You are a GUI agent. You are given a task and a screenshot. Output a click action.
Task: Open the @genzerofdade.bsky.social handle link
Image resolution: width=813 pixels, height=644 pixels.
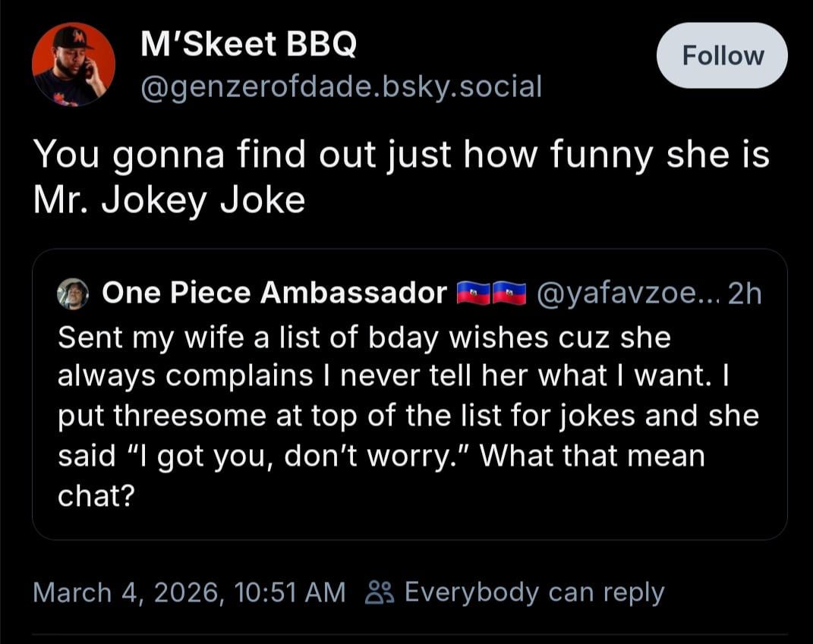click(x=342, y=87)
